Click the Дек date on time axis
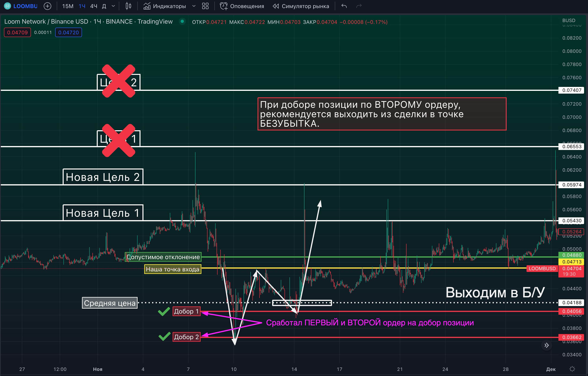 (551, 369)
